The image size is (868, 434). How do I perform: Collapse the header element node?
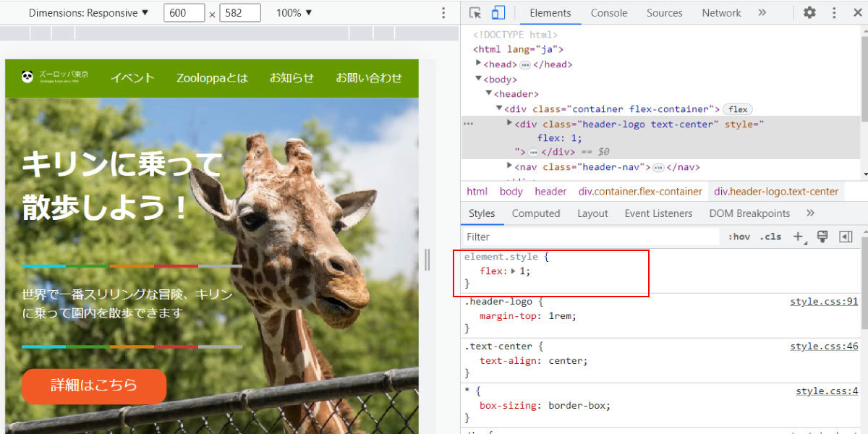point(489,93)
